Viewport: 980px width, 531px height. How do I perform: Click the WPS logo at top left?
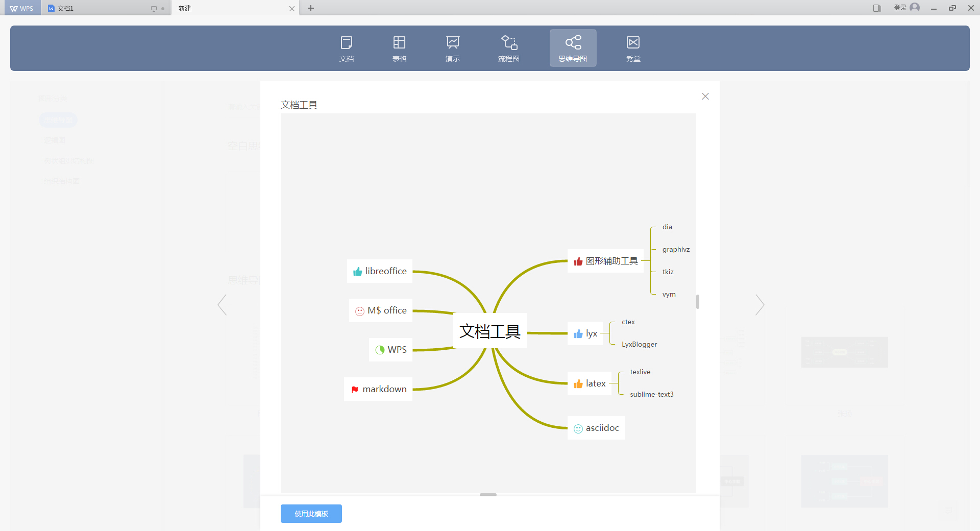click(x=20, y=8)
